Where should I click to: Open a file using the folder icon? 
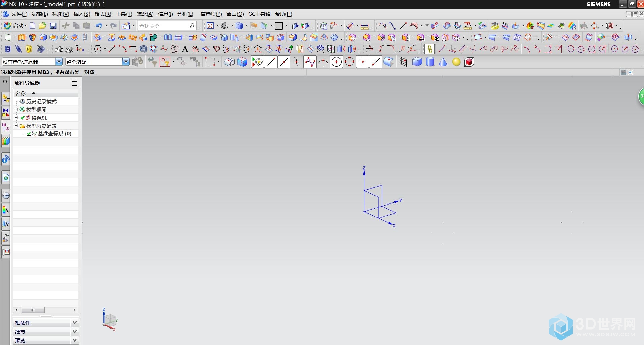pos(42,26)
